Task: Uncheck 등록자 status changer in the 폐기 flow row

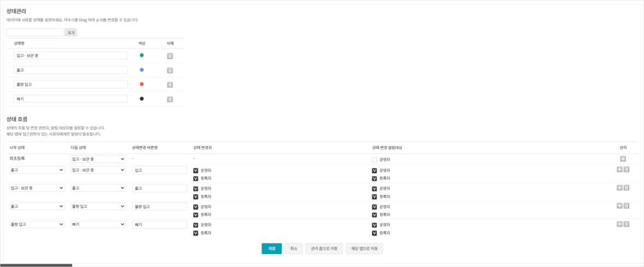Action: click(196, 232)
